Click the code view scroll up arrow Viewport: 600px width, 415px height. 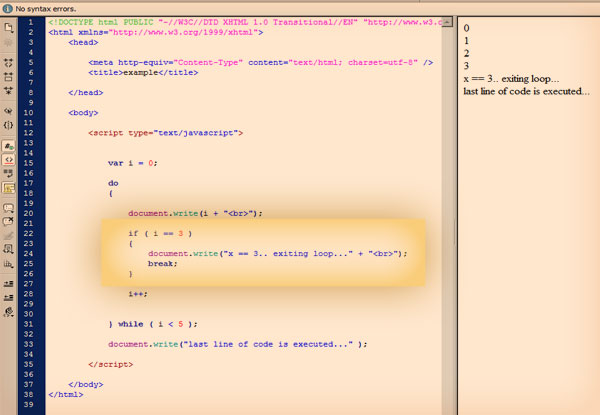tap(447, 22)
